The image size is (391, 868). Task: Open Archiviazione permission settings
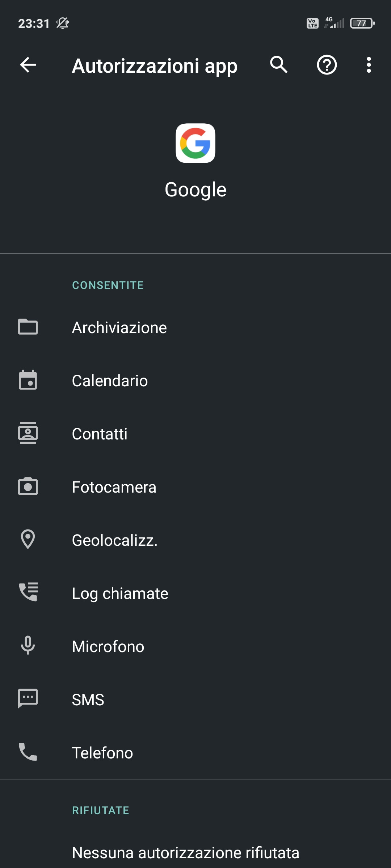pos(119,328)
